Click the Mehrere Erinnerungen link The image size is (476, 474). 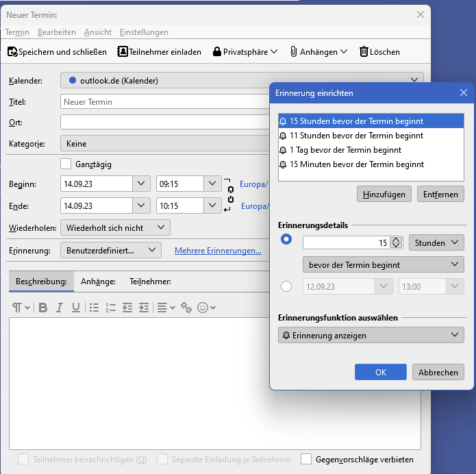tap(218, 251)
